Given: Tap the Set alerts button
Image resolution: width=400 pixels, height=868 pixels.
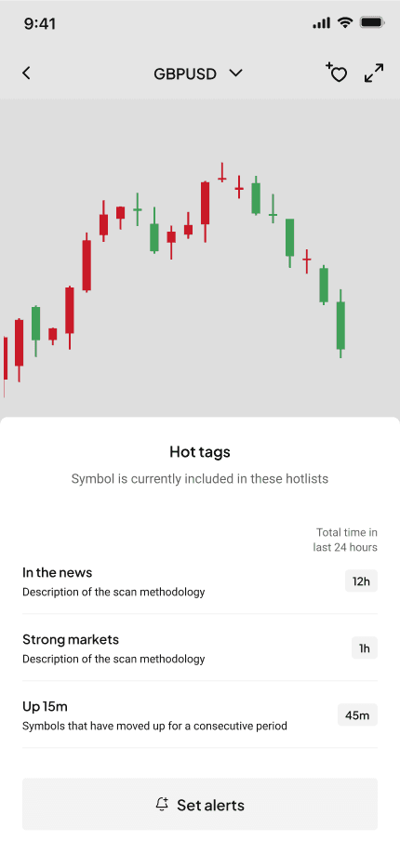Looking at the screenshot, I should [x=200, y=805].
